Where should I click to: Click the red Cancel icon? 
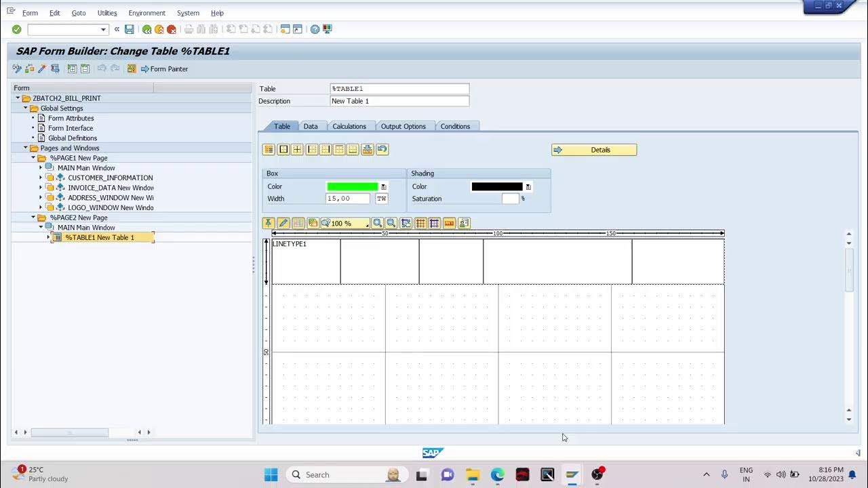(x=172, y=29)
